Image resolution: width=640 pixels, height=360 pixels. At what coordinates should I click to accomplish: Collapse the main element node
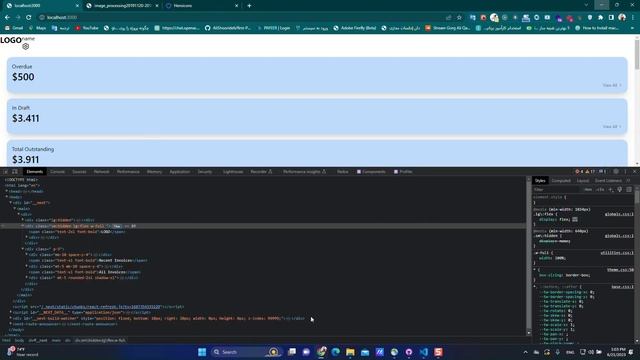(x=15, y=209)
